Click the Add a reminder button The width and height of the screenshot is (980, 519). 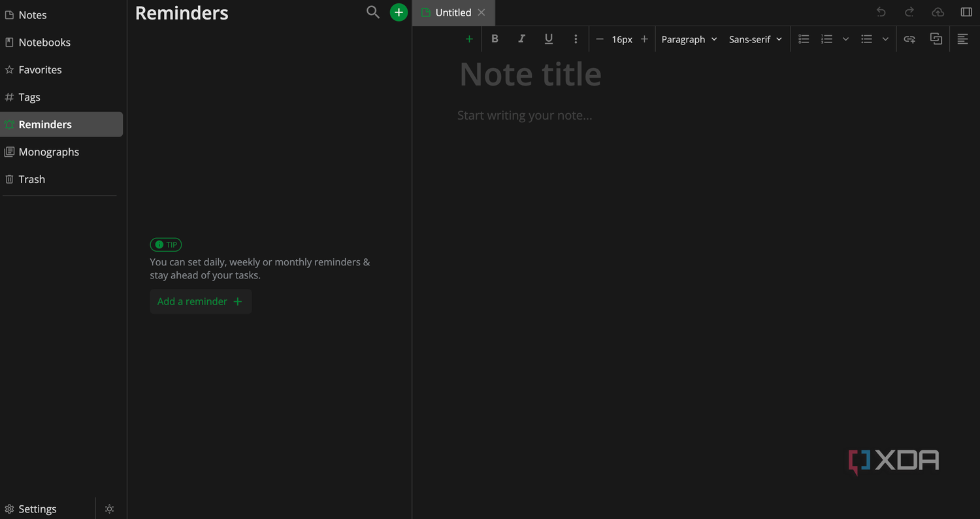pos(201,301)
